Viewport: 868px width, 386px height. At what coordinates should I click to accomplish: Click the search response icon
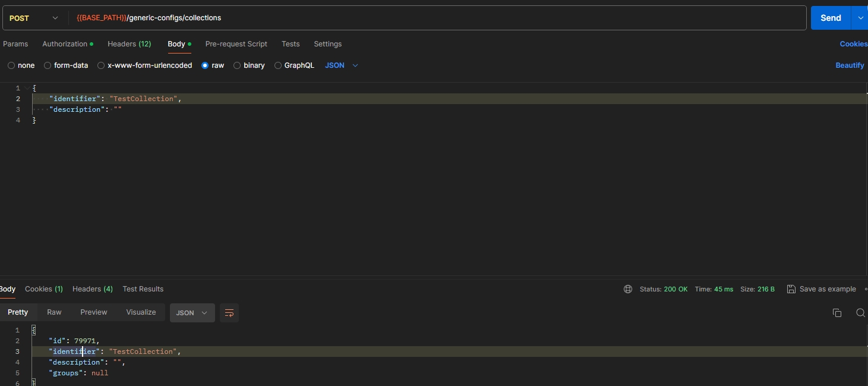[x=860, y=313]
